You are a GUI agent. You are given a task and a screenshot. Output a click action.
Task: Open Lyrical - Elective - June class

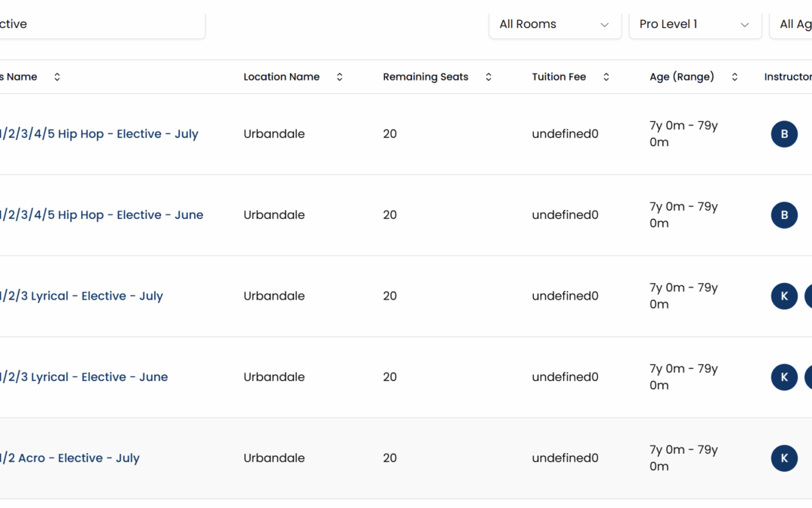click(x=83, y=377)
